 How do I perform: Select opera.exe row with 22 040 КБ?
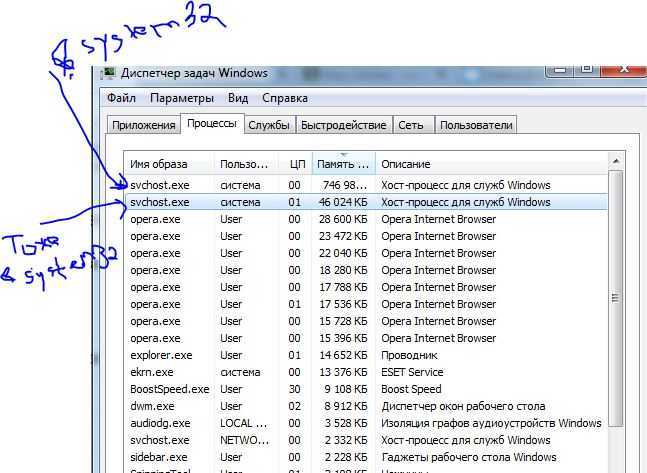pyautogui.click(x=366, y=253)
